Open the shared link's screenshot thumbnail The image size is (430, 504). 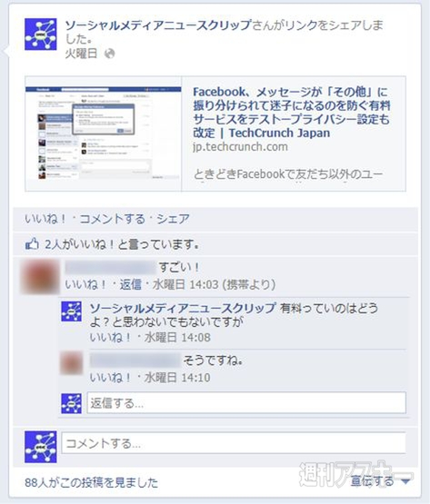[x=104, y=133]
